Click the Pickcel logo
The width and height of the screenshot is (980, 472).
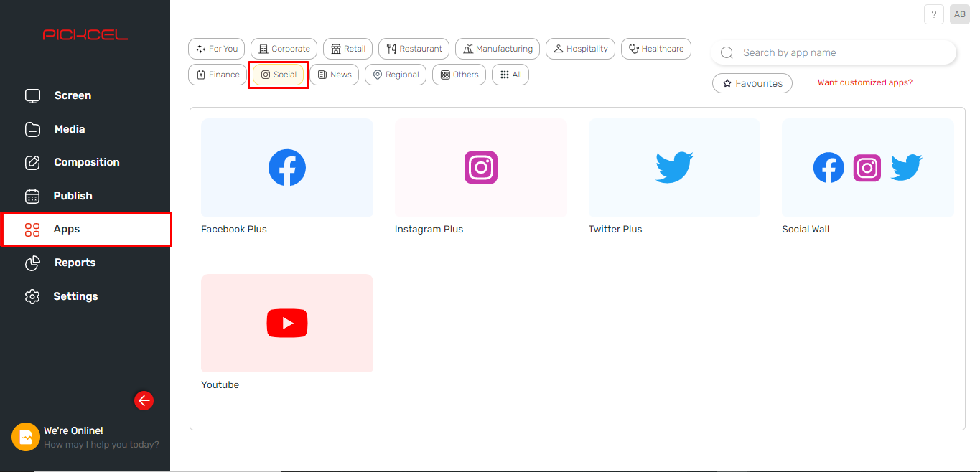coord(85,34)
